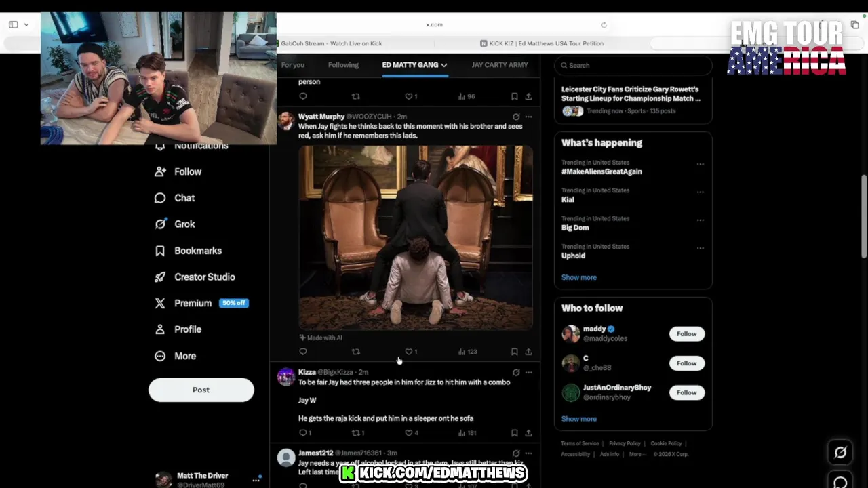
Task: Open the Grok floating button
Action: pyautogui.click(x=840, y=452)
